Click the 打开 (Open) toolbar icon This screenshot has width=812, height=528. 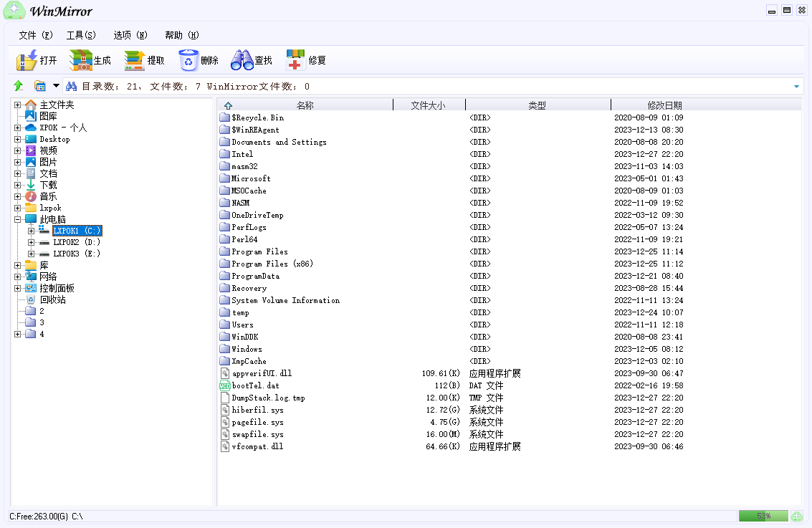point(27,61)
